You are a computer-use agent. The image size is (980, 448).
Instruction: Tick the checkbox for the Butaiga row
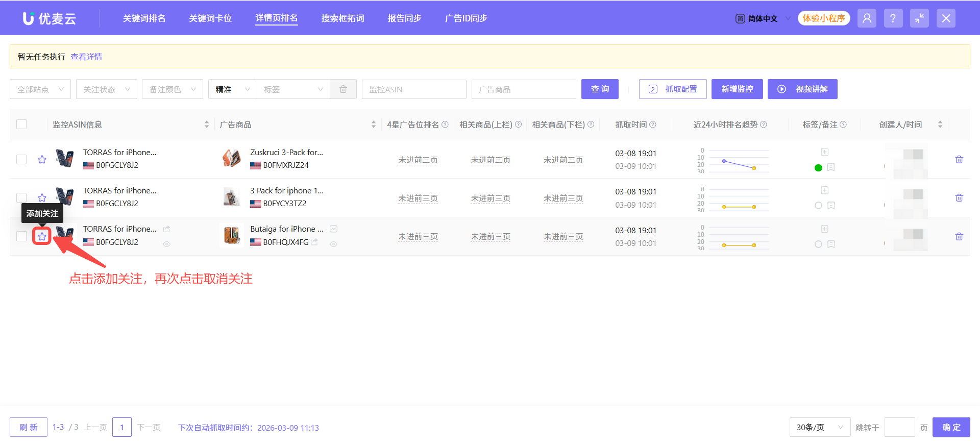pyautogui.click(x=21, y=236)
